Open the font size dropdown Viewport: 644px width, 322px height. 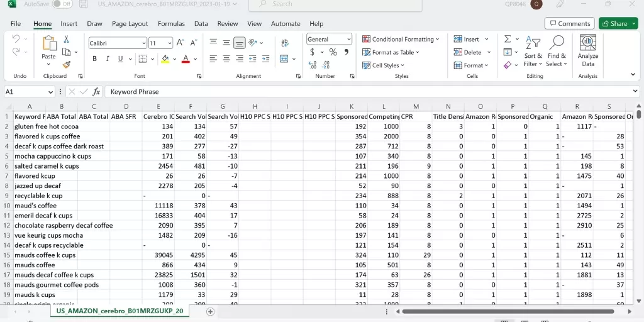coord(170,43)
